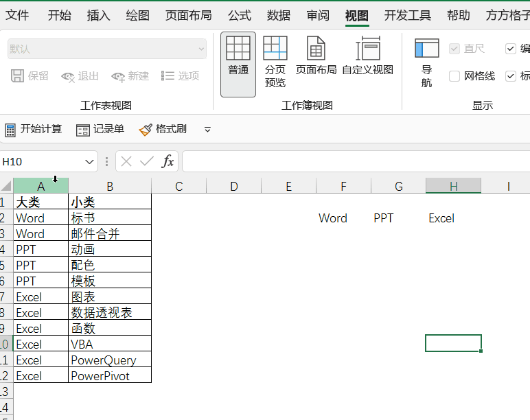Image resolution: width=530 pixels, height=420 pixels.
Task: Click the formula bar cancel X icon
Action: point(126,161)
